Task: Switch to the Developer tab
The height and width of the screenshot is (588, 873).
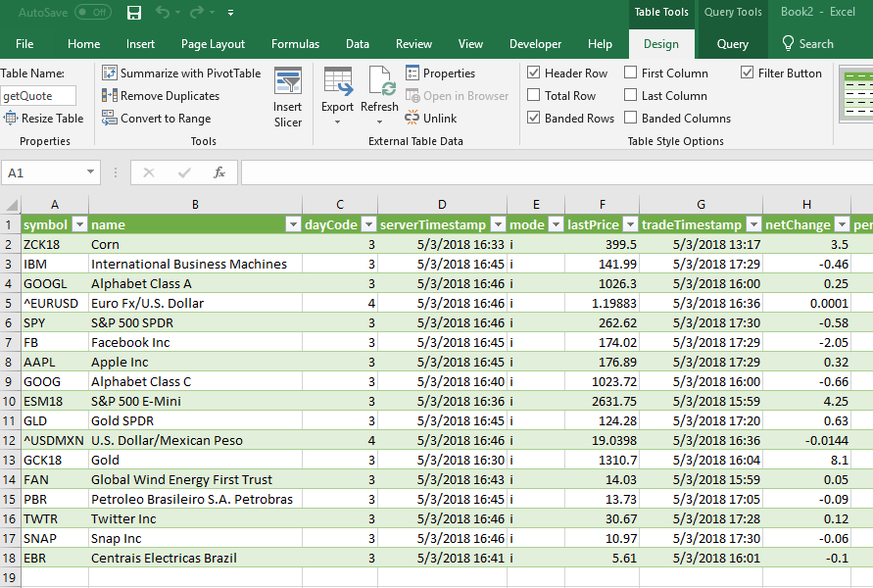Action: coord(535,44)
